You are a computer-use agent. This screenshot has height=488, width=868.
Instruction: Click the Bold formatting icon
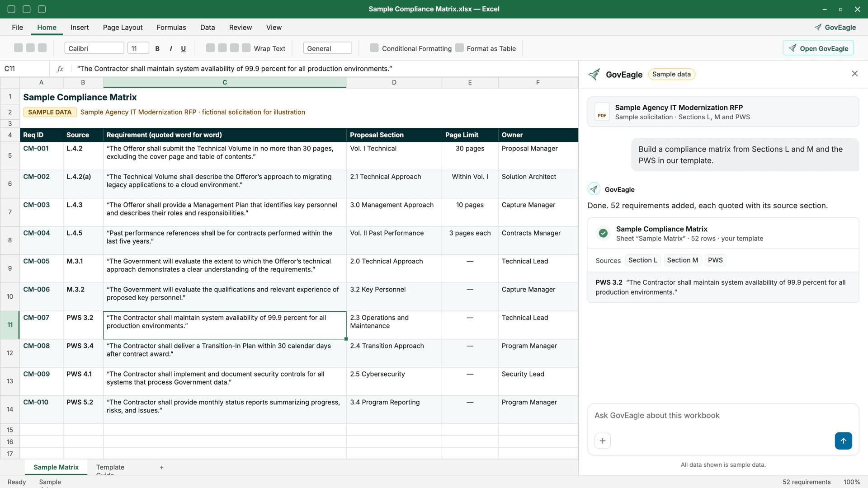[x=157, y=48]
